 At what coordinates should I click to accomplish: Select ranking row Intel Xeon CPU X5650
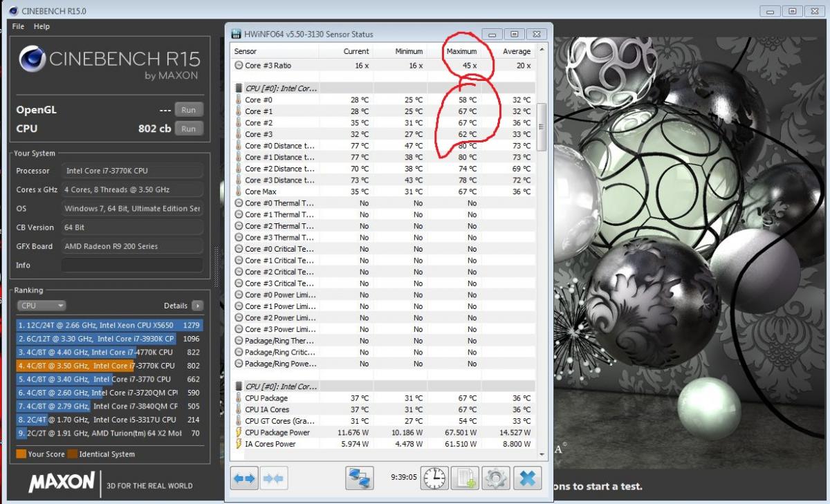click(109, 325)
